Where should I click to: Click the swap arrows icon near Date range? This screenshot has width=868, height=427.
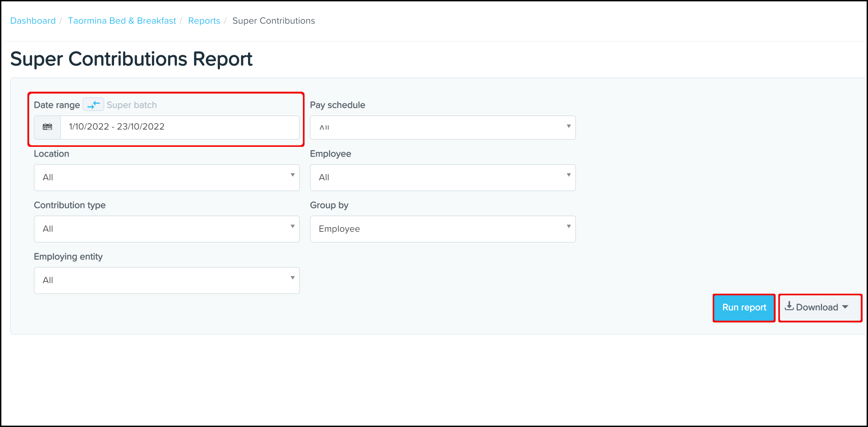pos(93,104)
